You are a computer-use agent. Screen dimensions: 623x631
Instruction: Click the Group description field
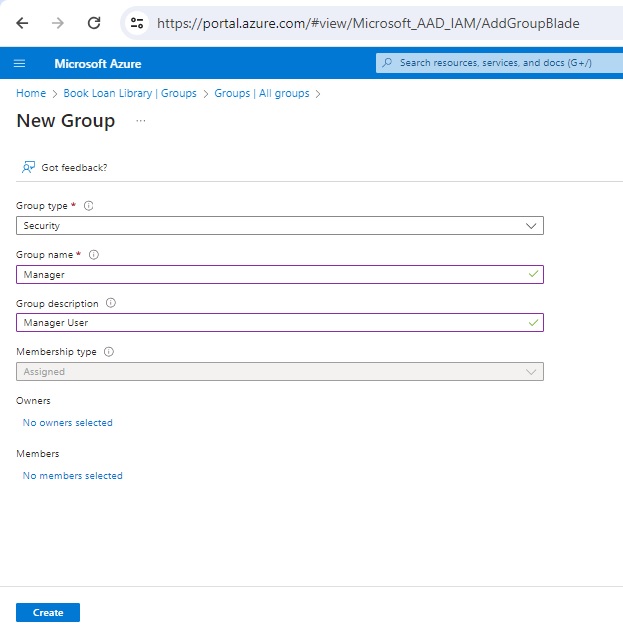pos(280,323)
